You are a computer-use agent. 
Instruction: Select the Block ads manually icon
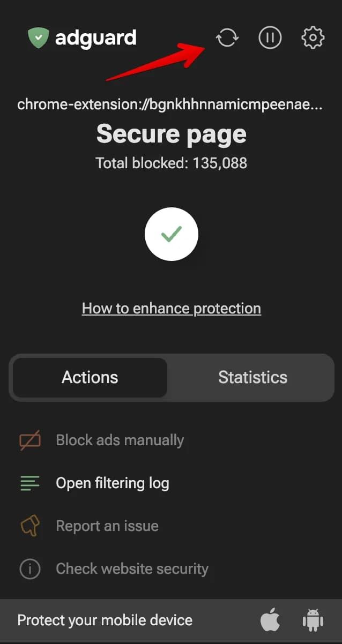point(29,440)
